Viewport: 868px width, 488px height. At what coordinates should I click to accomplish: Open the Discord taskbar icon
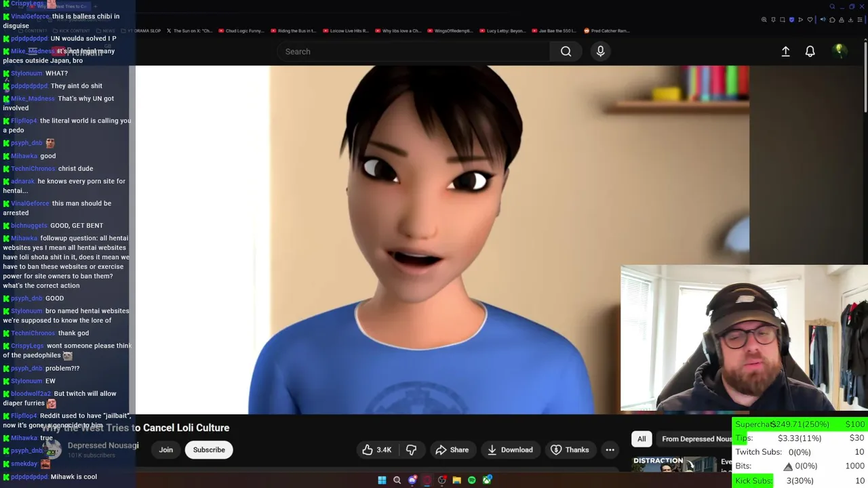[412, 480]
